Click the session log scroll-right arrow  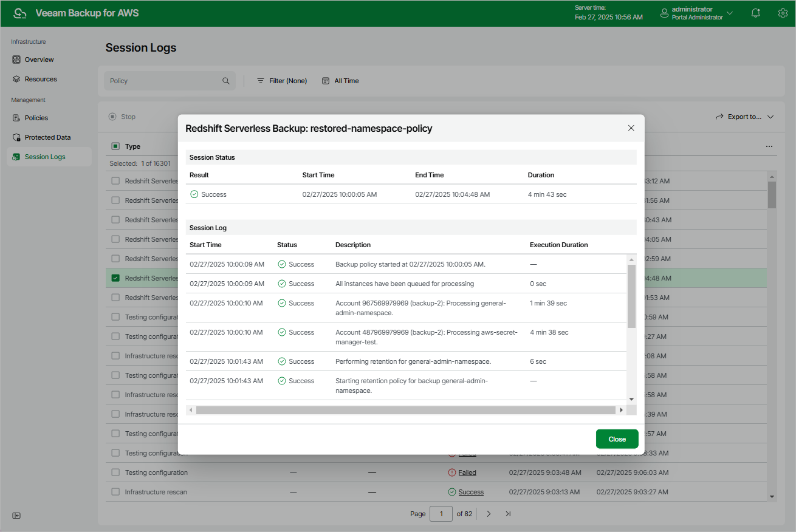point(621,410)
